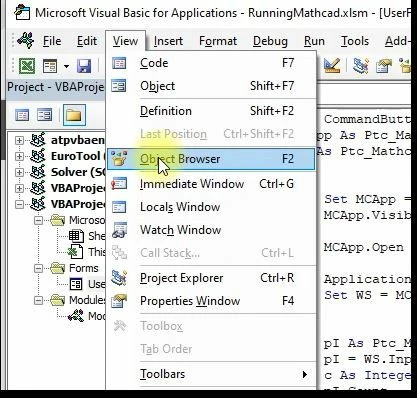This screenshot has width=417, height=398.
Task: Click the VBA application icon on menu bar
Action: (26, 41)
